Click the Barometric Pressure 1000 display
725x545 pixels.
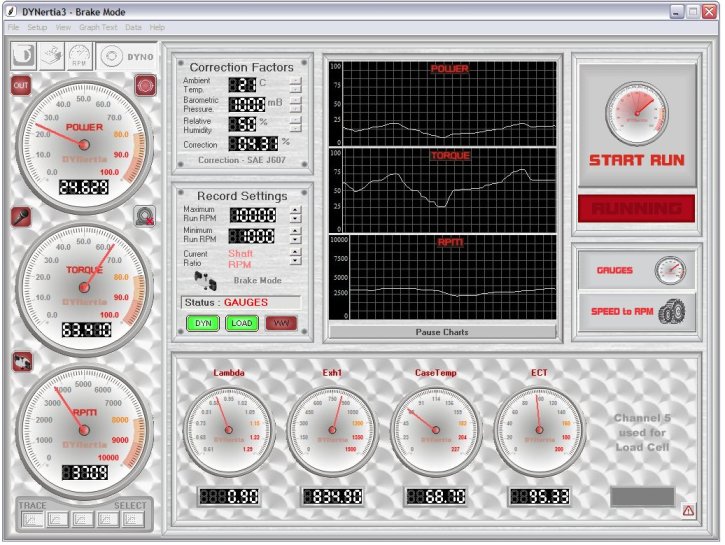pos(247,104)
